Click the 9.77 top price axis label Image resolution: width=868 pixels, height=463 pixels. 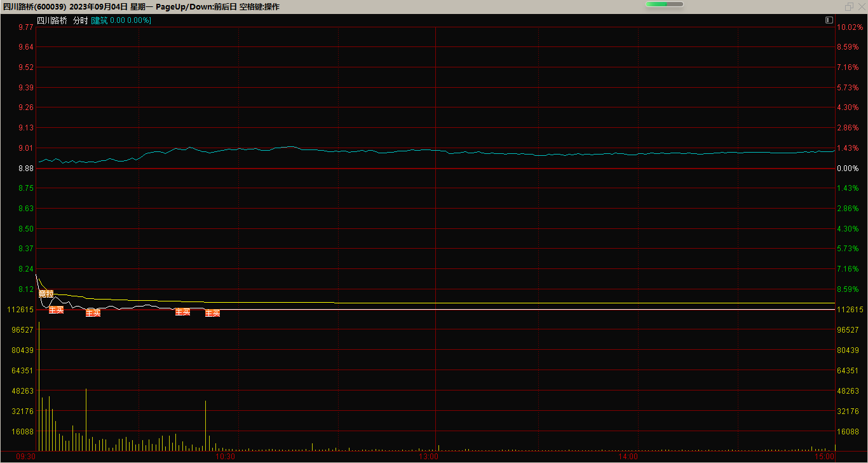26,27
